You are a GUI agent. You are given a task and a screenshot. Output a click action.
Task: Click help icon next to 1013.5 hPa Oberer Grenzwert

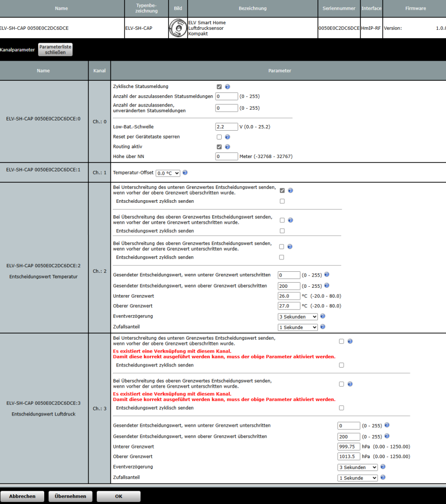pos(416,457)
